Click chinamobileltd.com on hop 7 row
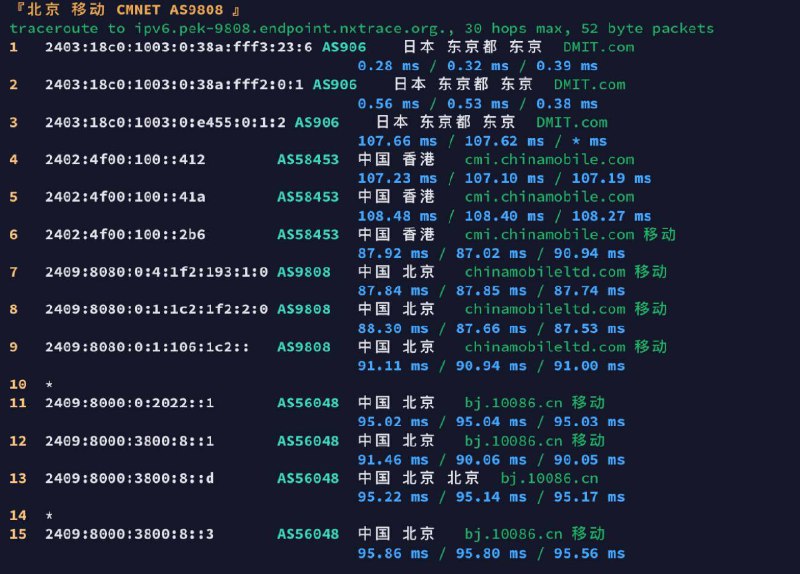 [545, 272]
